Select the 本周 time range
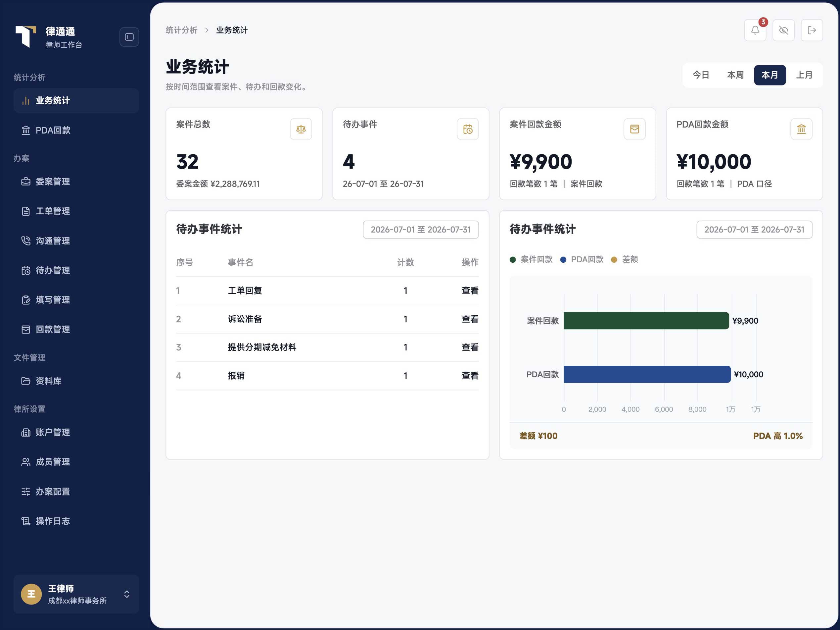The height and width of the screenshot is (630, 840). [735, 75]
